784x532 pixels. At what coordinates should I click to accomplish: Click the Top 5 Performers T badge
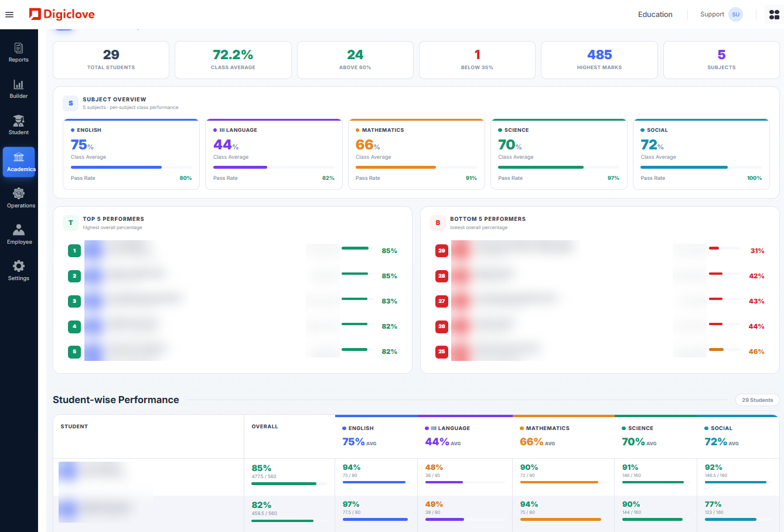click(x=71, y=223)
